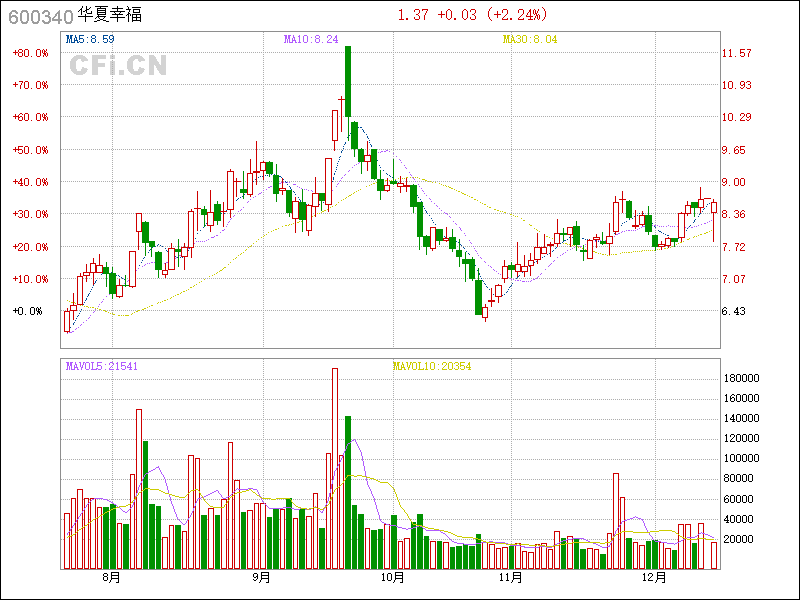
Task: Click the +80.0% label on left axis
Action: (30, 53)
